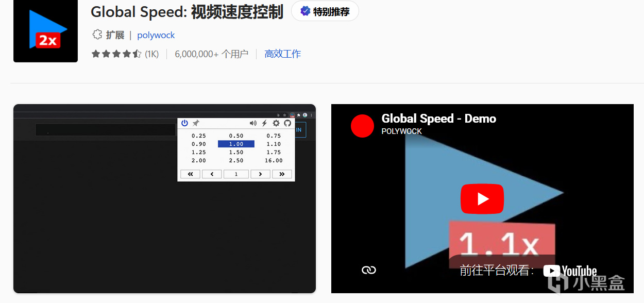
Task: Open the gear settings icon in popup
Action: (x=276, y=123)
